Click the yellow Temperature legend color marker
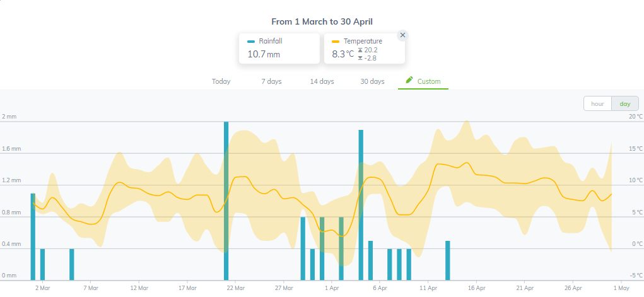 click(x=336, y=42)
